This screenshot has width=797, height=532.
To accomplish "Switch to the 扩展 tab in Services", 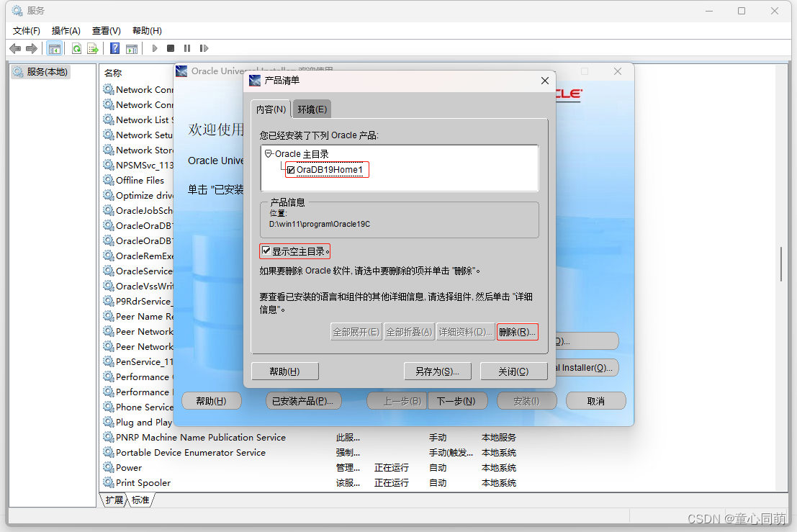I will coord(114,500).
